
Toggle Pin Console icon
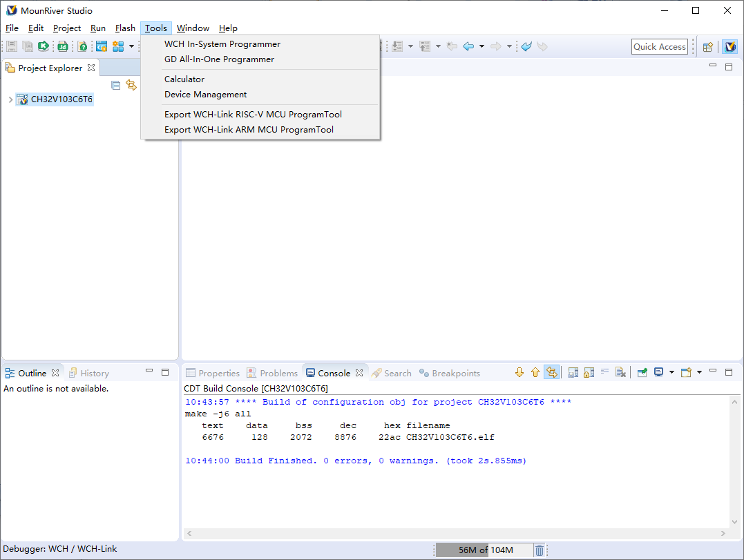(x=642, y=372)
